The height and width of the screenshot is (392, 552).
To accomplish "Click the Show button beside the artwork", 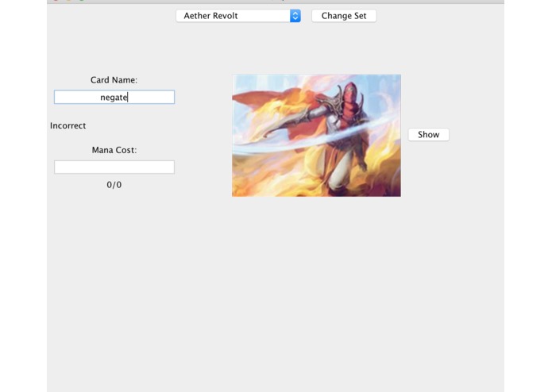I will click(x=428, y=135).
